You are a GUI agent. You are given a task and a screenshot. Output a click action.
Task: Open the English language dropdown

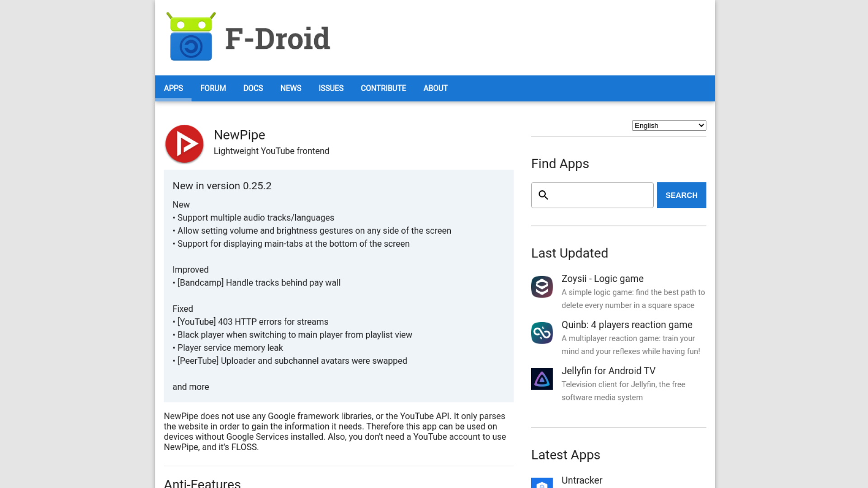(x=669, y=126)
